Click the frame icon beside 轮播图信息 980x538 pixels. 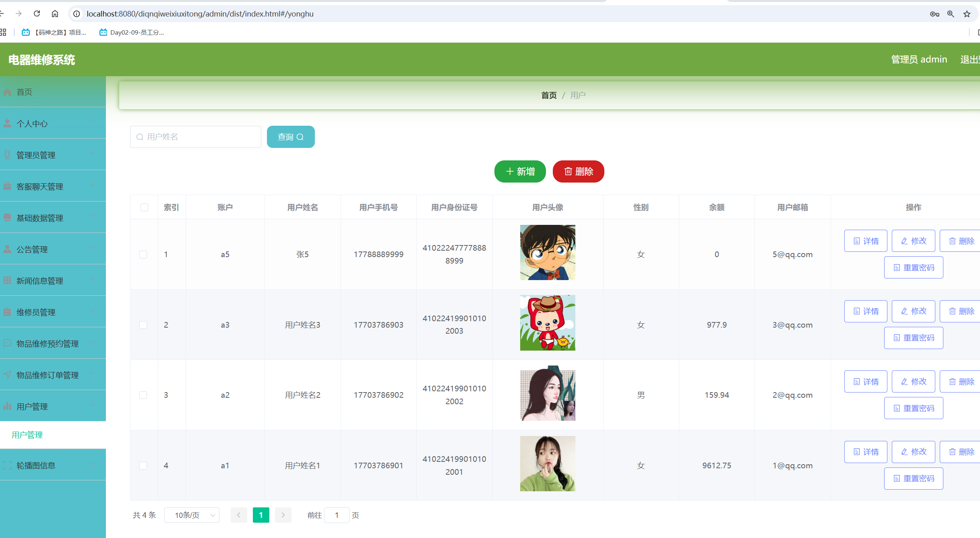[x=7, y=465]
